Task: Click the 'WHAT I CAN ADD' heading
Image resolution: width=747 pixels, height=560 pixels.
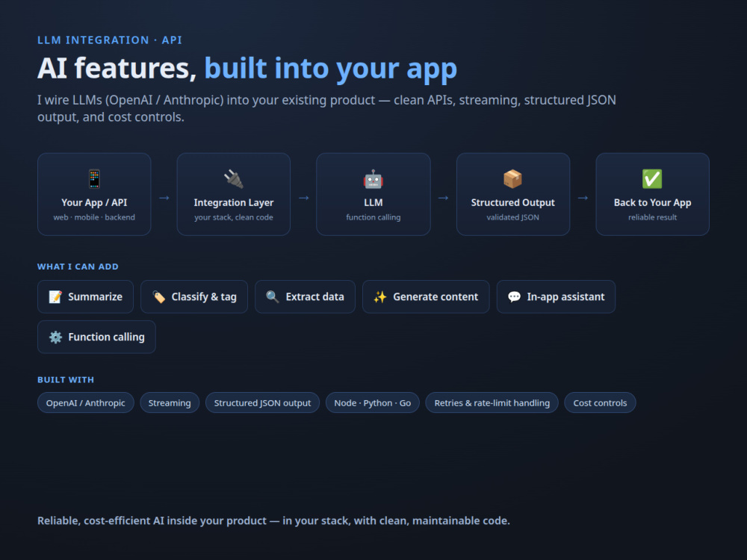Action: coord(78,267)
